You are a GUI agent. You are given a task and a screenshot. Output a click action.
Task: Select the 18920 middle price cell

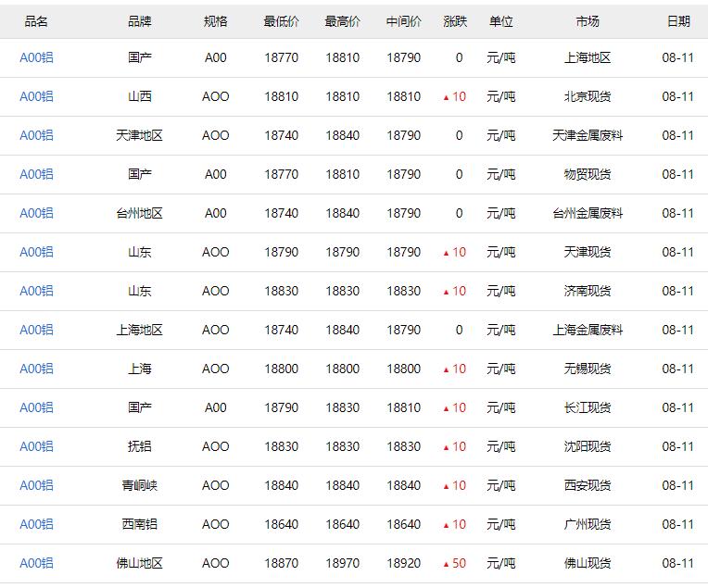403,563
